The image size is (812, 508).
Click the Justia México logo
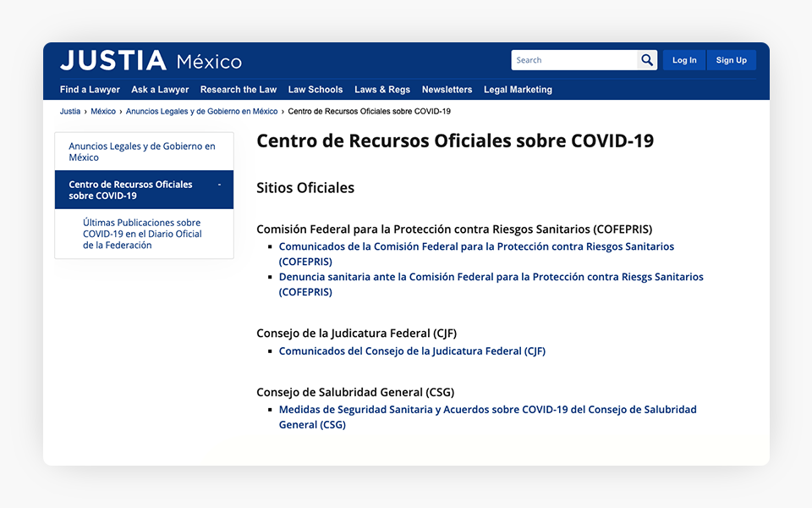click(x=151, y=61)
